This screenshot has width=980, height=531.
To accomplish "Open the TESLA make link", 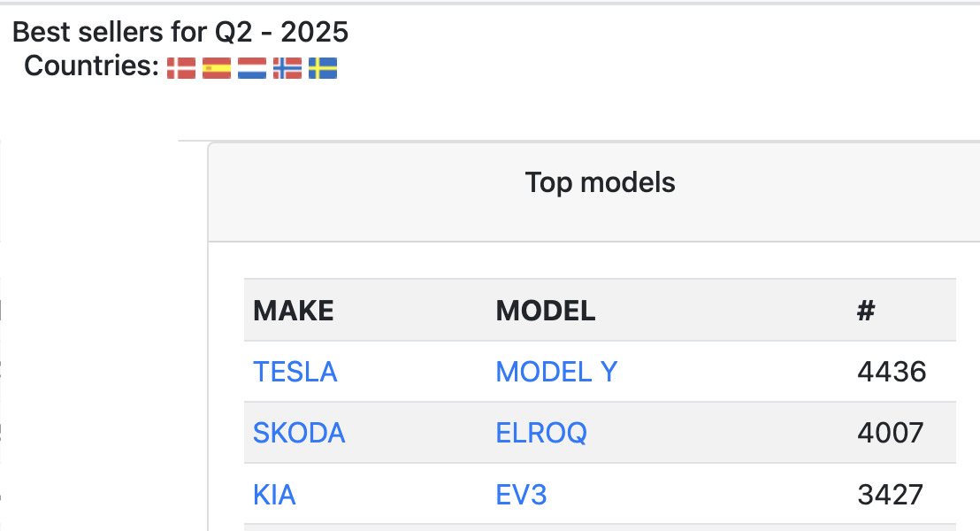I will pyautogui.click(x=295, y=372).
